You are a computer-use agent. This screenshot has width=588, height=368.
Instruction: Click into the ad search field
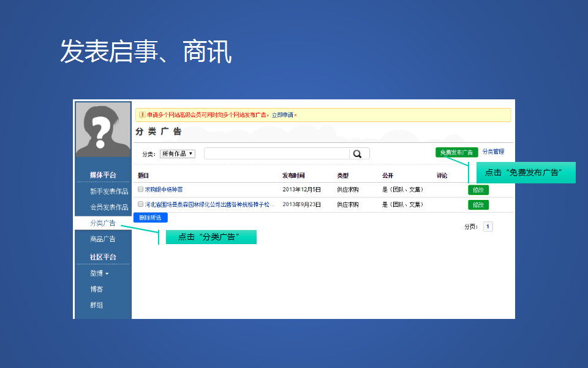277,153
